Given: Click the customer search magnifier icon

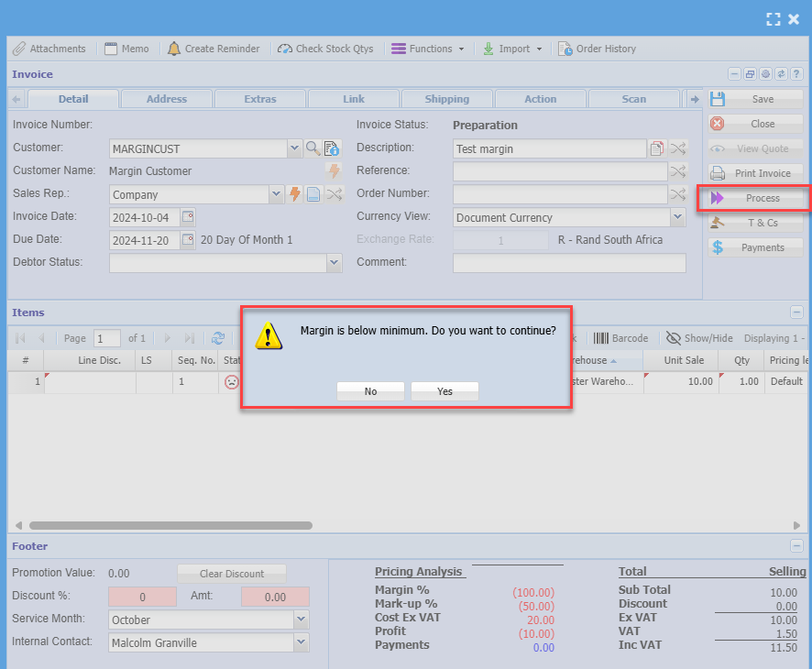Looking at the screenshot, I should tap(313, 148).
